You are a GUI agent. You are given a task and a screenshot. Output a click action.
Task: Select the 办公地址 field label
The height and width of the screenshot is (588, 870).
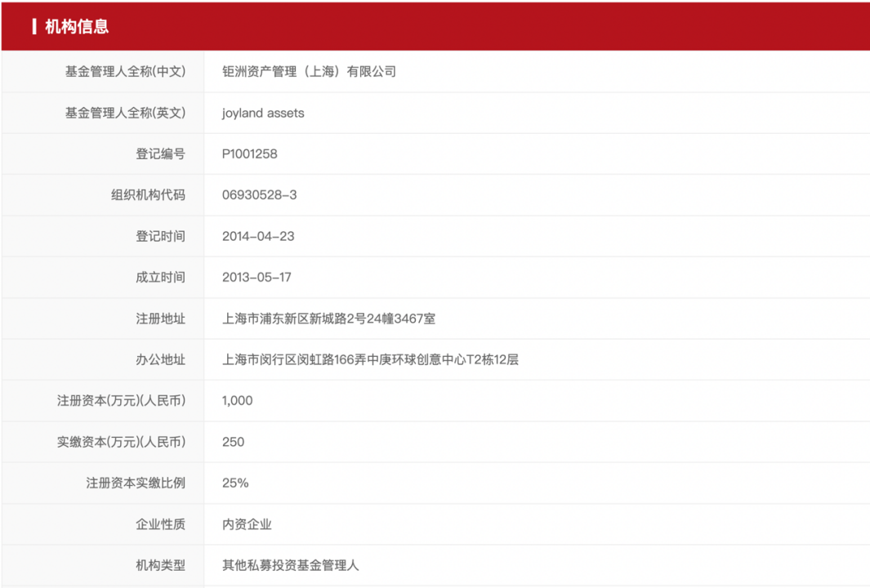(160, 360)
